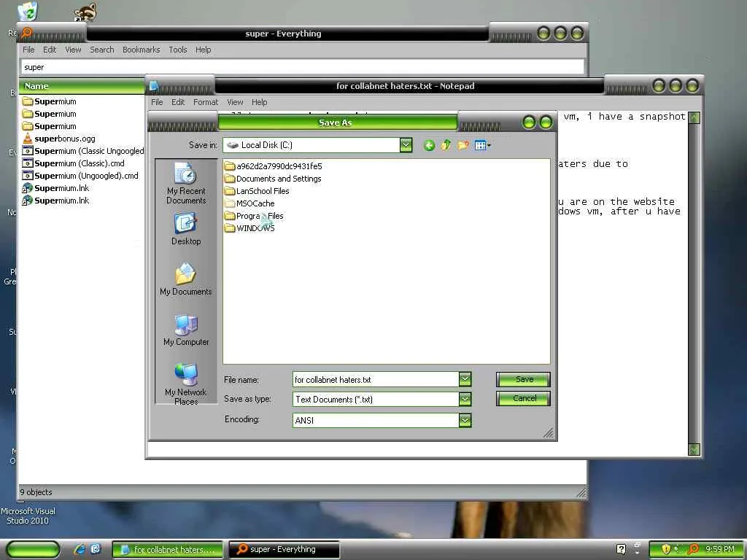Open the Views menu icon in Save As
The width and height of the screenshot is (747, 560).
[481, 145]
